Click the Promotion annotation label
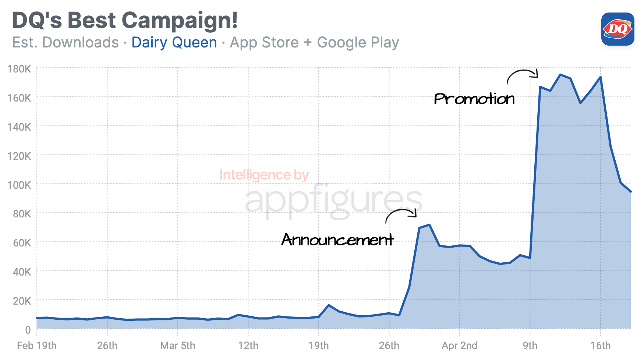 474,99
